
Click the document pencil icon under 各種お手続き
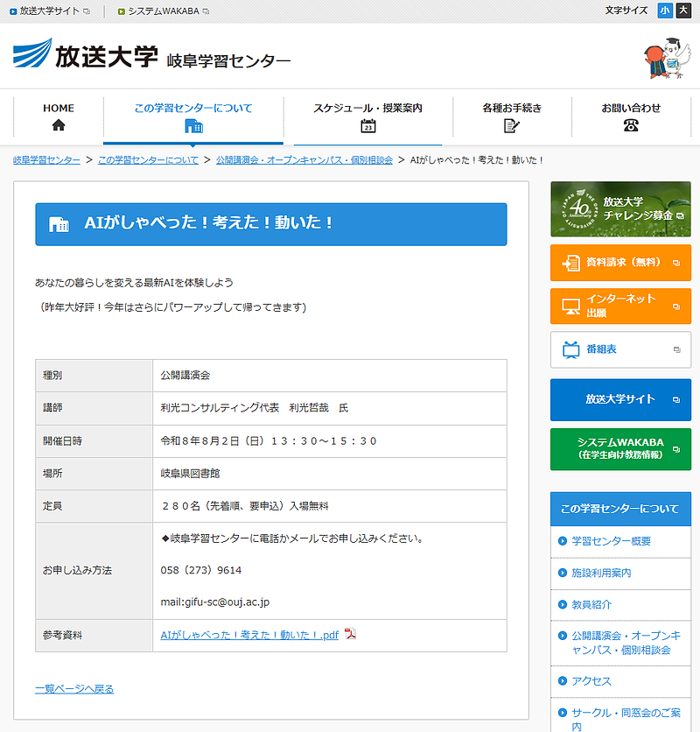[512, 125]
